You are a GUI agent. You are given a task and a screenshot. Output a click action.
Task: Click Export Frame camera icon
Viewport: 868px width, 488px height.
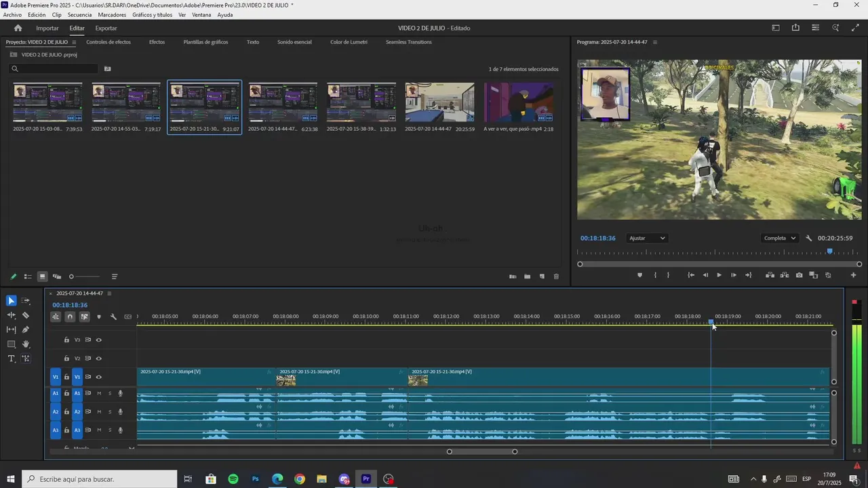[799, 275]
